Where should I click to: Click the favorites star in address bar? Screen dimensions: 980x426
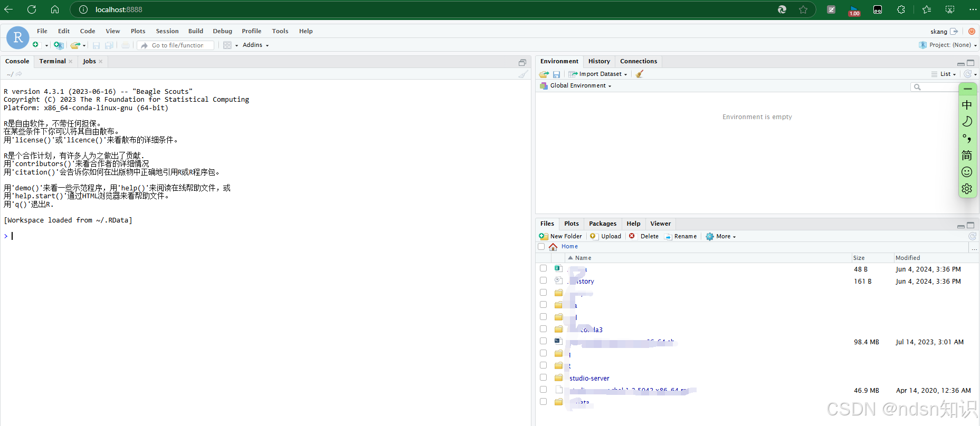click(x=803, y=9)
